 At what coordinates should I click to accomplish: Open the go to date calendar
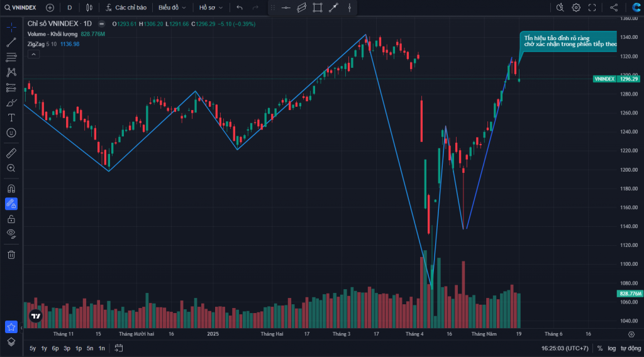(x=119, y=348)
